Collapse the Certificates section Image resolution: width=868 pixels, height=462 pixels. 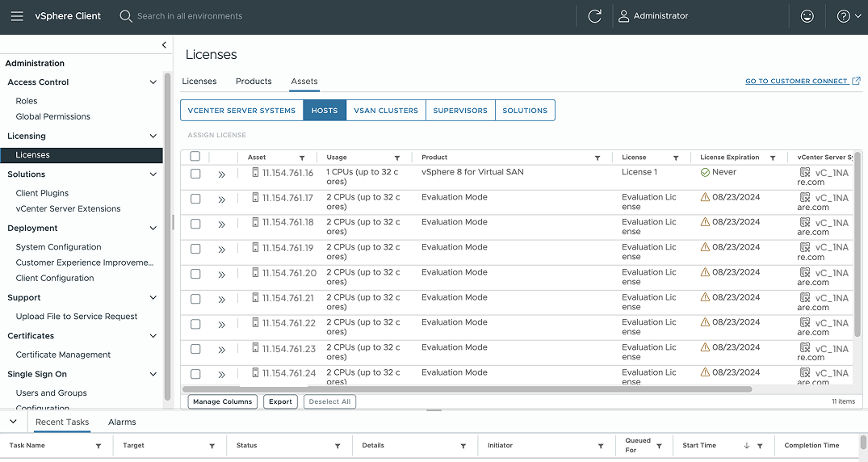click(x=153, y=336)
